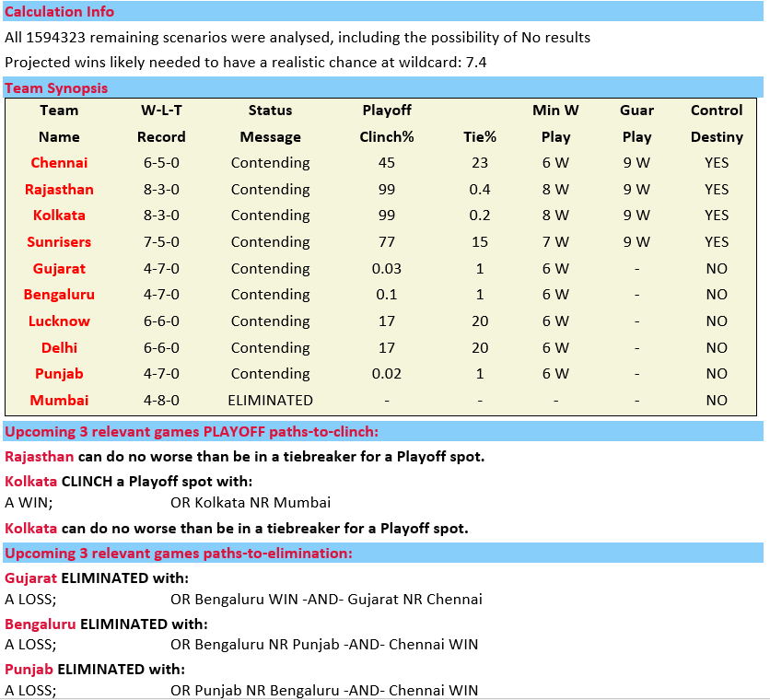This screenshot has width=770, height=700.
Task: Click the Min W Play column header
Action: 555,123
